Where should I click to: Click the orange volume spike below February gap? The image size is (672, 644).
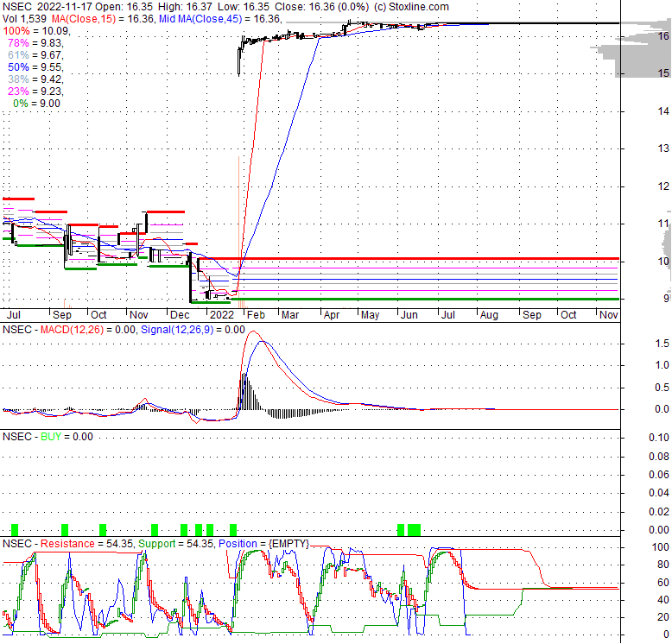coord(238,232)
